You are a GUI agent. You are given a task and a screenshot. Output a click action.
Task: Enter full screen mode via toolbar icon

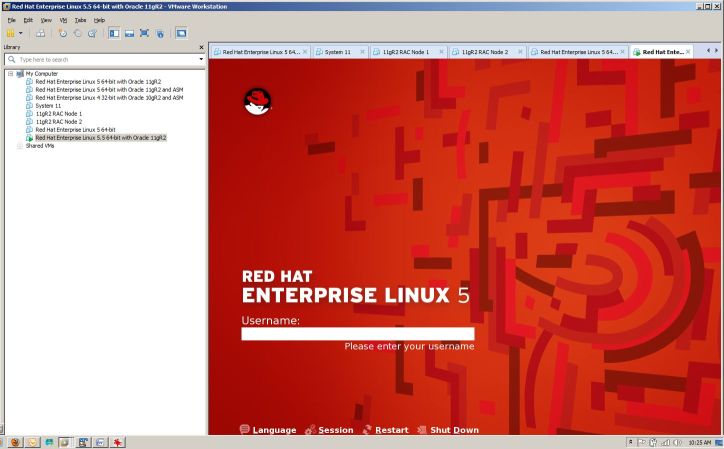point(145,33)
